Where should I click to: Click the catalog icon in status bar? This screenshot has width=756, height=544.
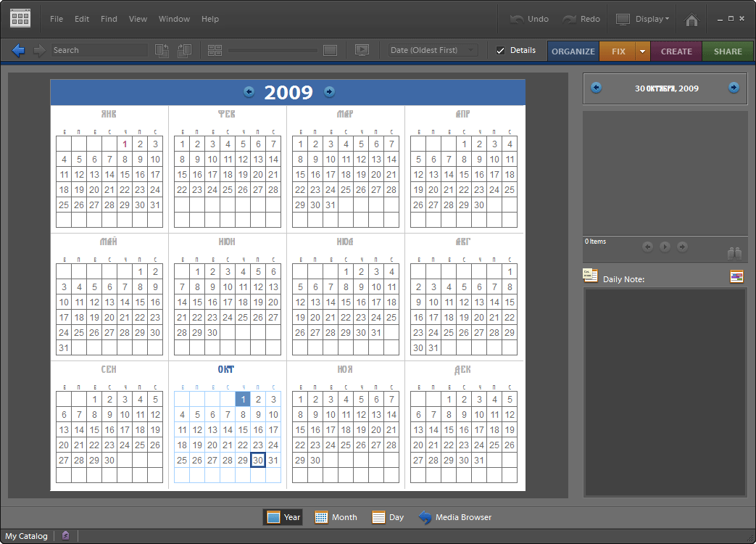point(65,535)
